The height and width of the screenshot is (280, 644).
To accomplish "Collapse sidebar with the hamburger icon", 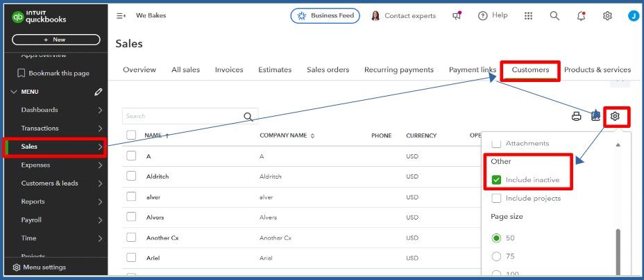I will (121, 15).
